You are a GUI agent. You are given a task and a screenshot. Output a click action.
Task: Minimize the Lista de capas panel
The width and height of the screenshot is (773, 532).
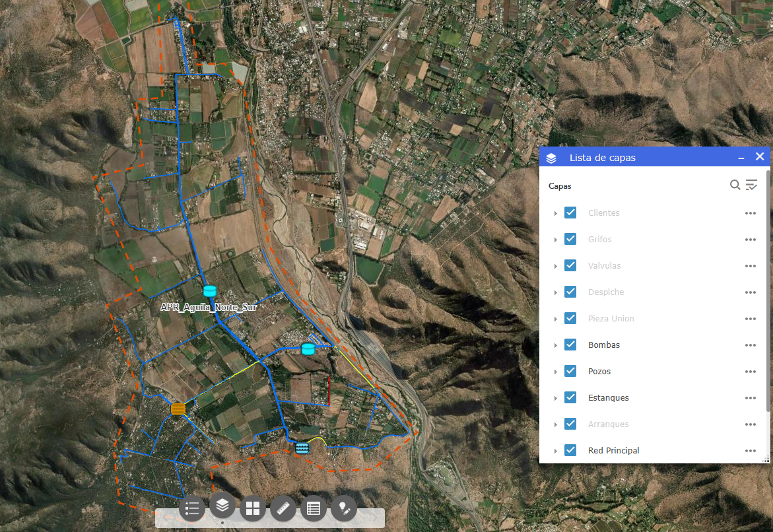coord(741,158)
